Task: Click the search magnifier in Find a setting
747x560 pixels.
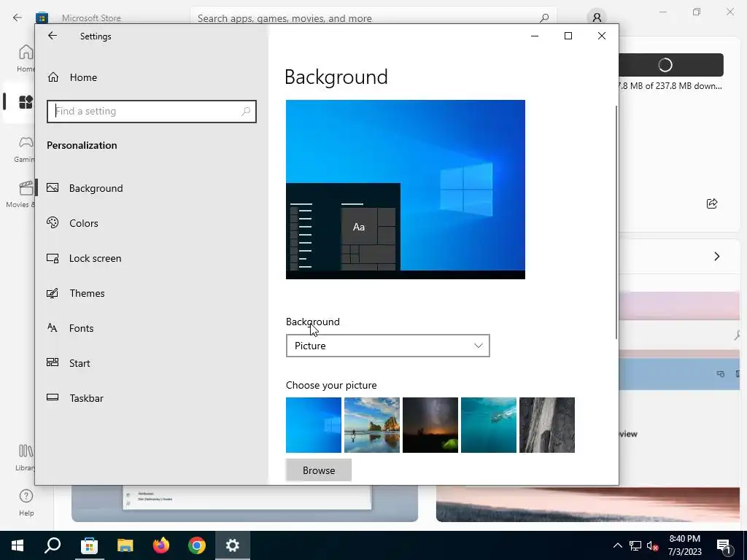Action: tap(246, 112)
